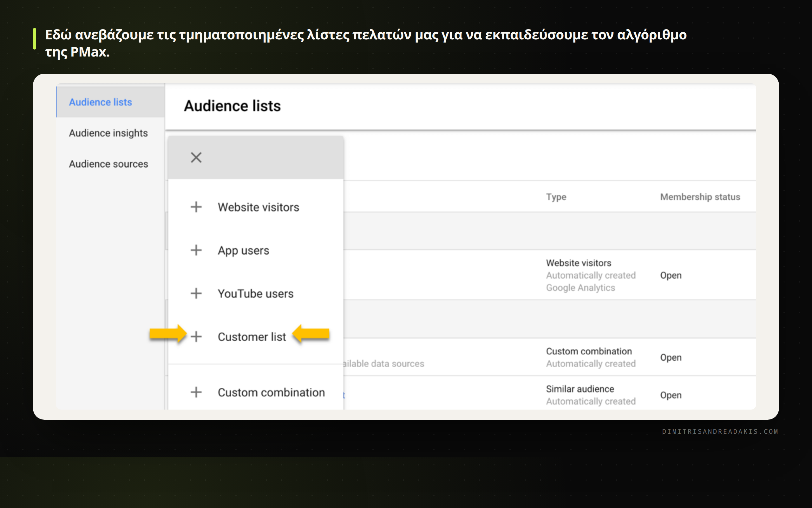Click plus icon beside Website visitors
The width and height of the screenshot is (812, 508).
196,207
